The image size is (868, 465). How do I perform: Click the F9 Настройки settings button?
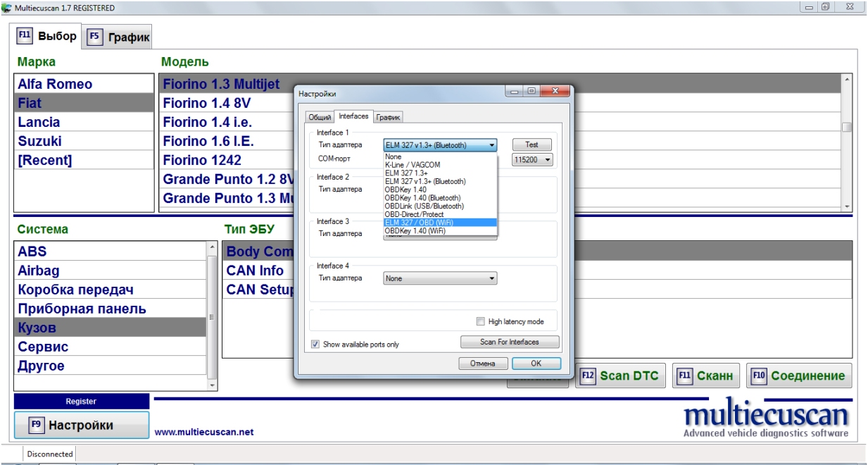[x=81, y=426]
